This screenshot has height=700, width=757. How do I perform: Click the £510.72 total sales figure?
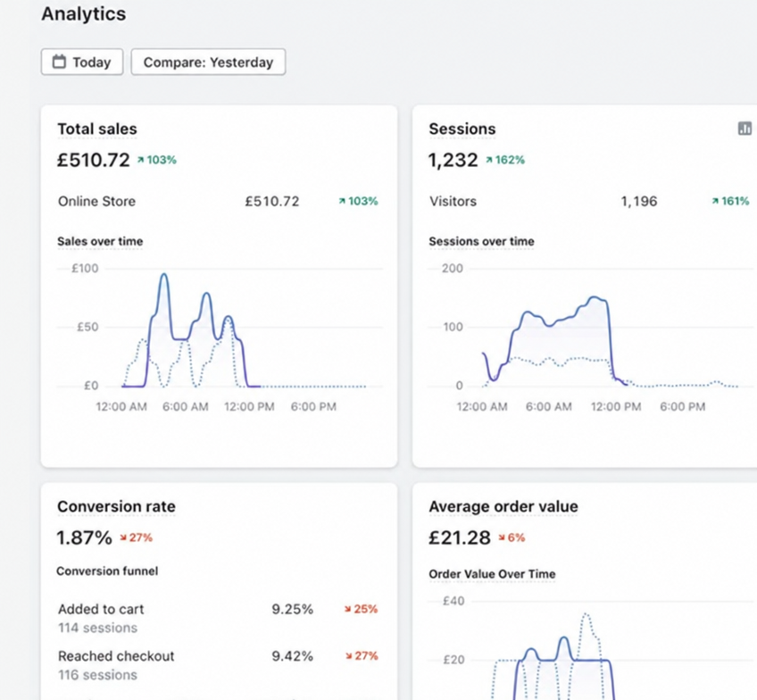(94, 160)
